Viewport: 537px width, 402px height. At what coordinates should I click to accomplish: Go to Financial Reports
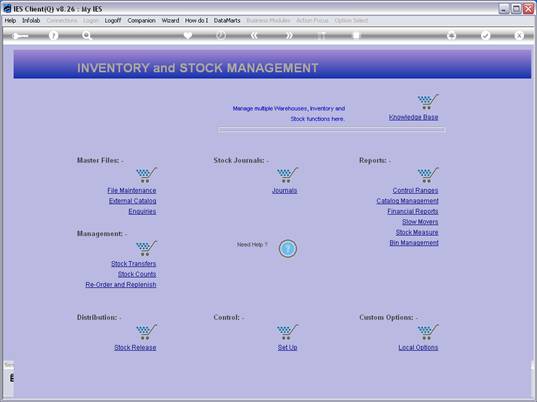click(x=413, y=211)
